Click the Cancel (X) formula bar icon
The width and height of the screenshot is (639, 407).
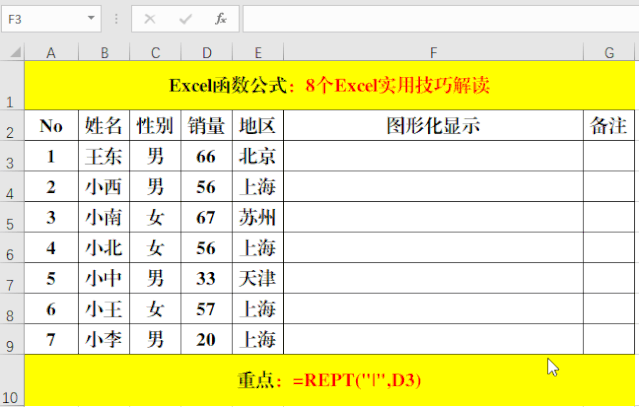point(150,19)
